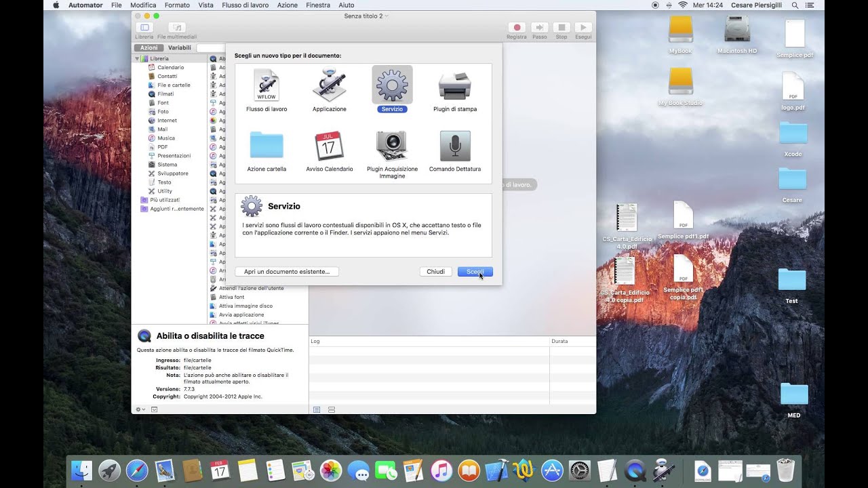
Task: Open the Azione menu
Action: pyautogui.click(x=288, y=5)
